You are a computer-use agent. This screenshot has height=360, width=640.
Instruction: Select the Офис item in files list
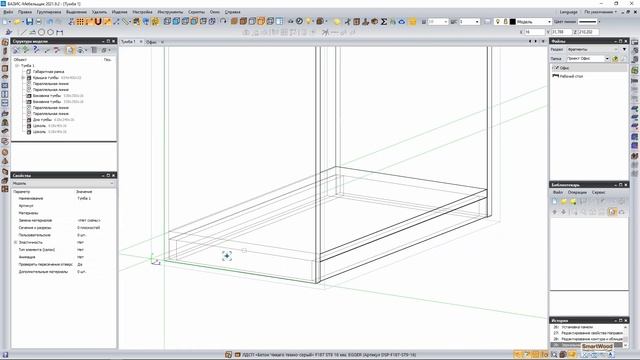coord(564,68)
